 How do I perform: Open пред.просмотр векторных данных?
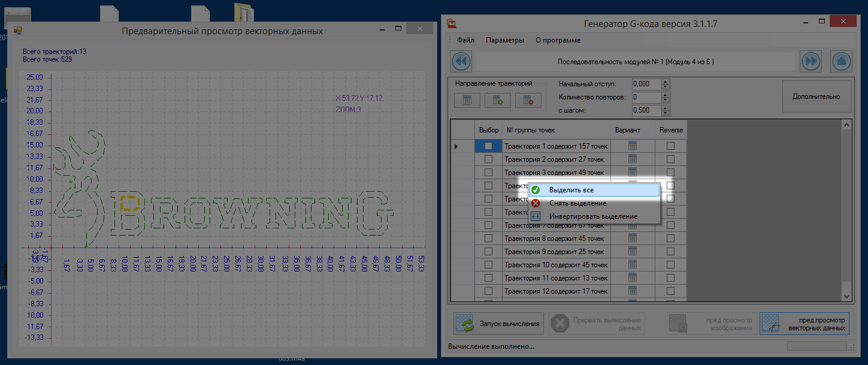click(x=805, y=324)
